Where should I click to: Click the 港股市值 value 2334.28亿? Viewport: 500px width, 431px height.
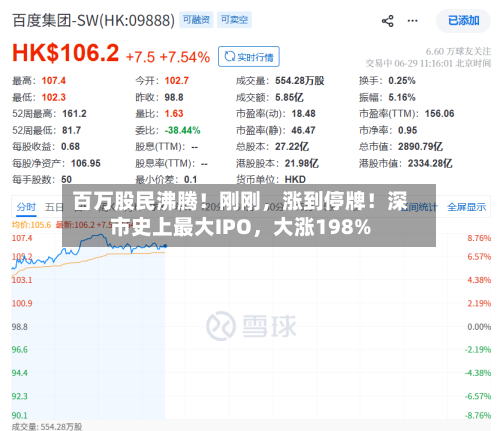point(430,163)
